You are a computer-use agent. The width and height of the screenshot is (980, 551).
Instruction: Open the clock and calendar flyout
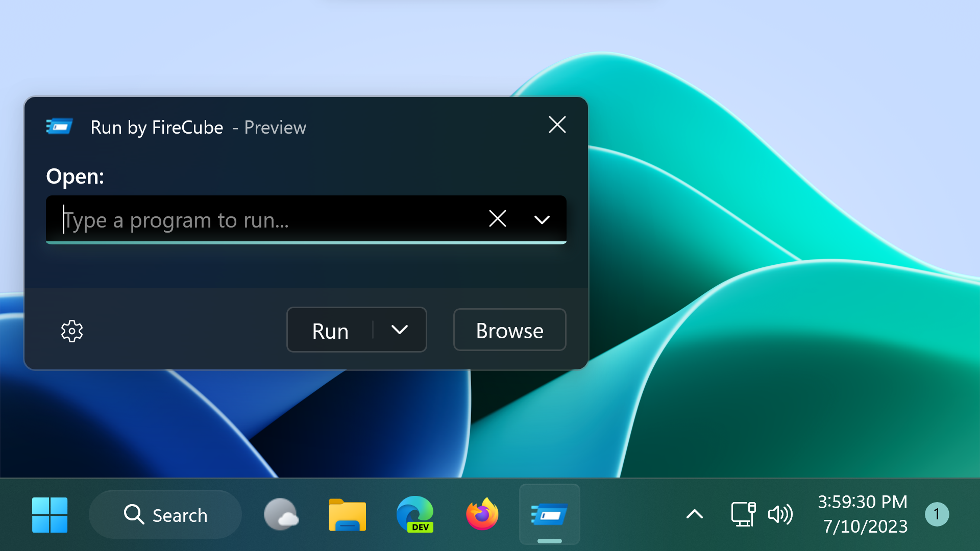click(863, 514)
